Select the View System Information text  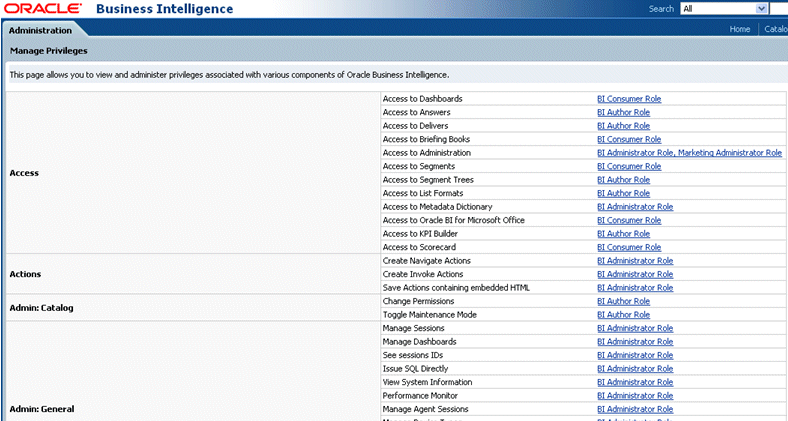coord(428,382)
